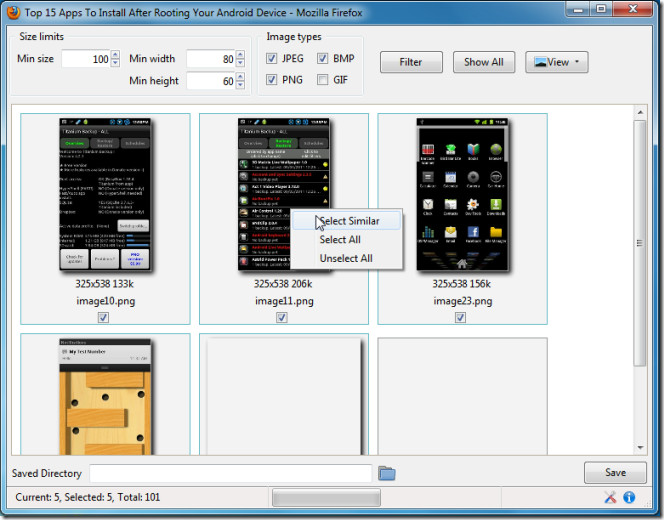Open the settings tools icon in status bar
This screenshot has width=664, height=520.
point(610,497)
